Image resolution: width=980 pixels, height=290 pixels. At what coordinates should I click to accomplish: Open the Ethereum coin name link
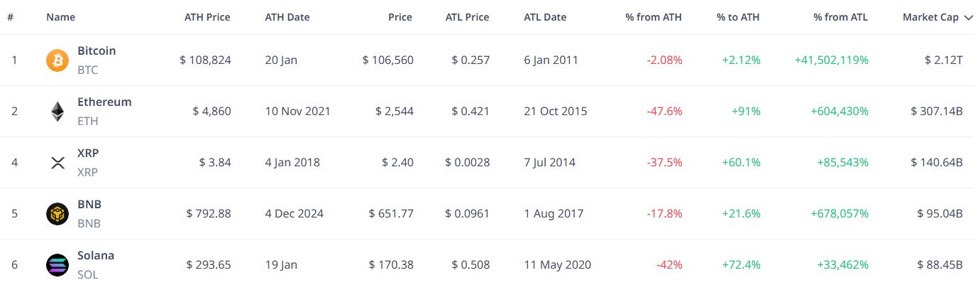pos(104,102)
